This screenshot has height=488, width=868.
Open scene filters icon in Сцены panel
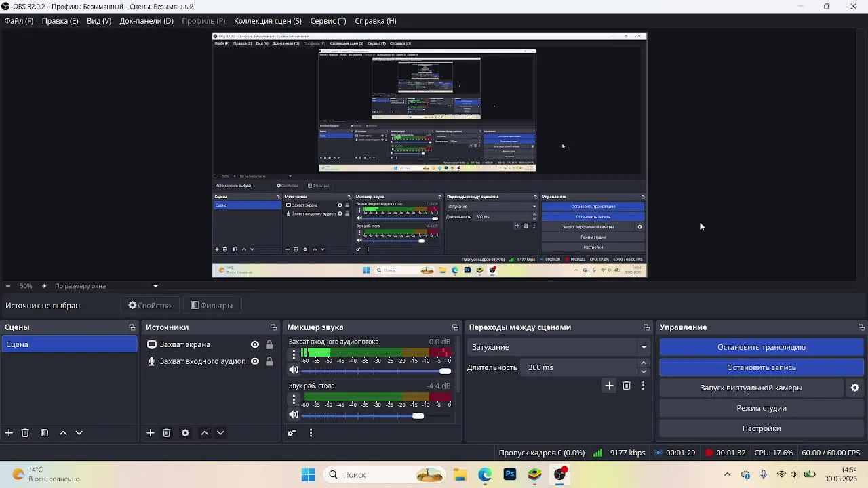[x=44, y=433]
